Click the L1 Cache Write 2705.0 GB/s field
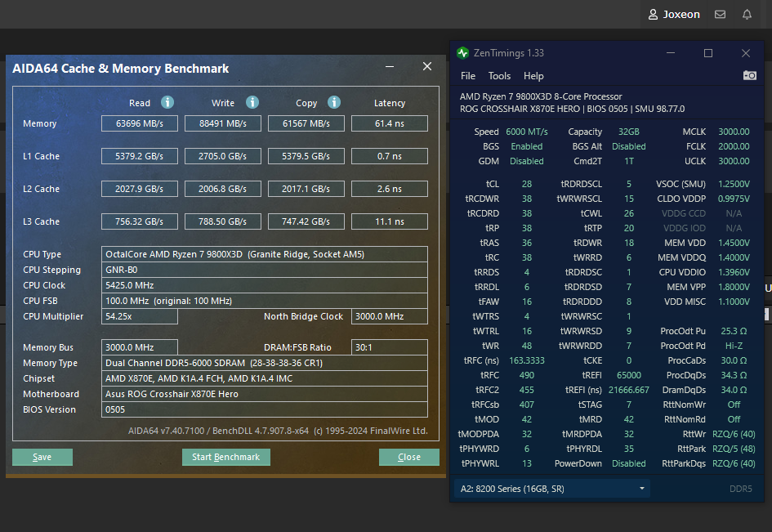 pyautogui.click(x=222, y=156)
